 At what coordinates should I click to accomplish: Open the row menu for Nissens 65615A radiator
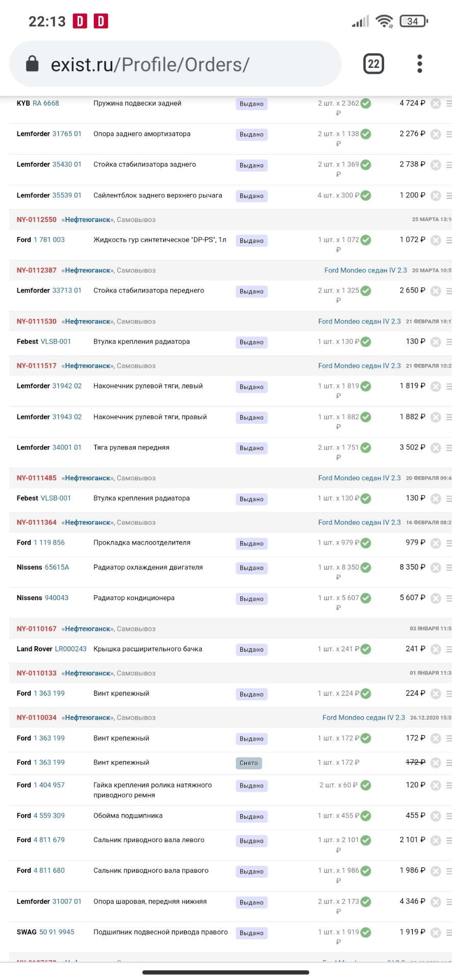pos(449,568)
